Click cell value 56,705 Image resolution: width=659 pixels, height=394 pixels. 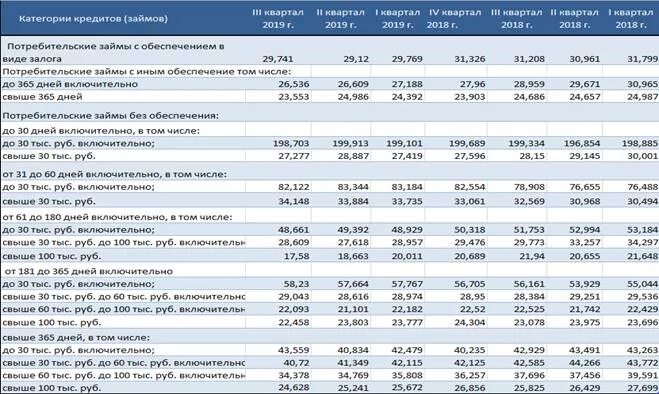pos(469,284)
